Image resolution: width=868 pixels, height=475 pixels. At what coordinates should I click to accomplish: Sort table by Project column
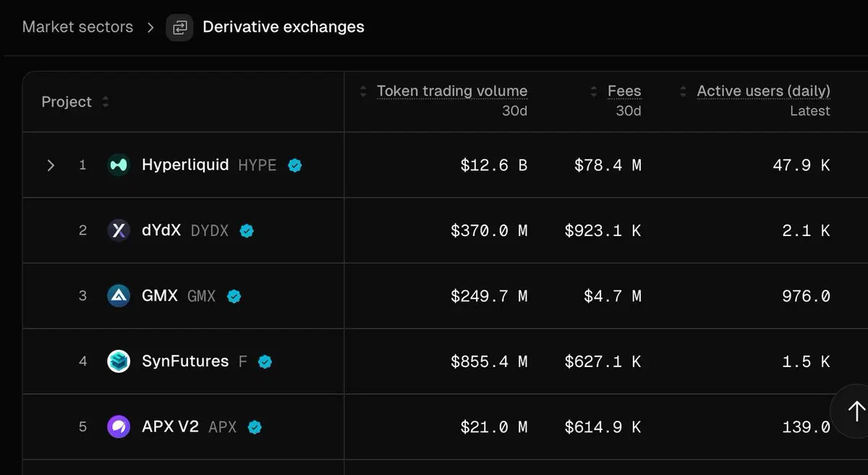click(x=106, y=102)
